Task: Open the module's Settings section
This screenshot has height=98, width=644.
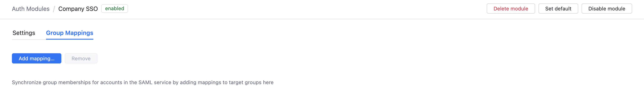Action: (24, 33)
